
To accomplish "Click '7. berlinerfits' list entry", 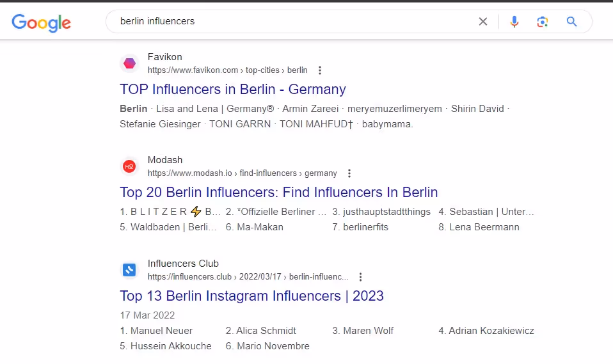I will [x=360, y=227].
